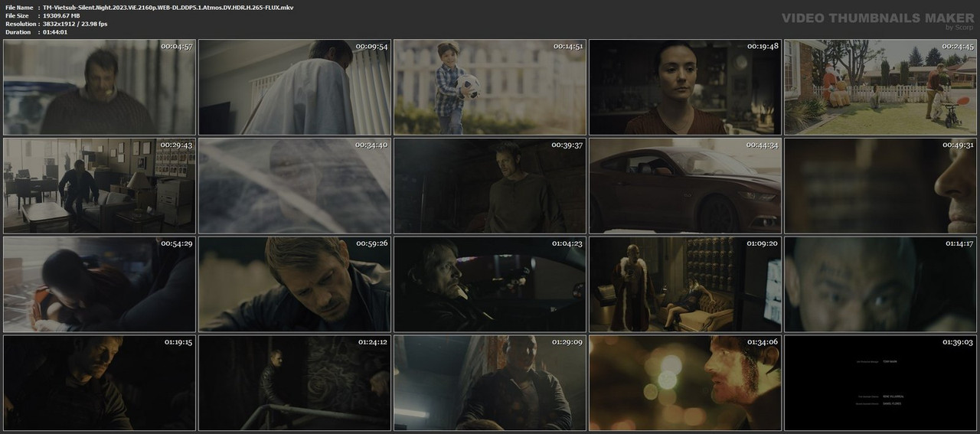This screenshot has height=434, width=980.
Task: Select the duration value 01:44:01
Action: point(55,32)
